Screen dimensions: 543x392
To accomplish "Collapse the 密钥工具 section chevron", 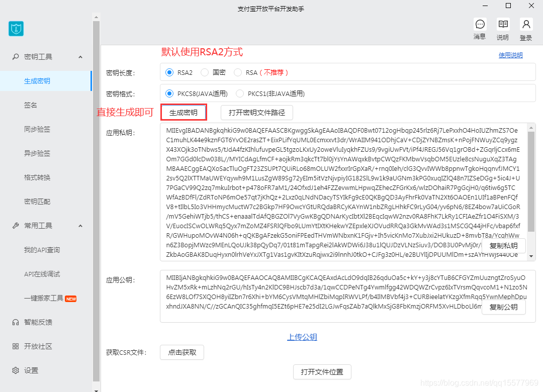I will click(80, 57).
